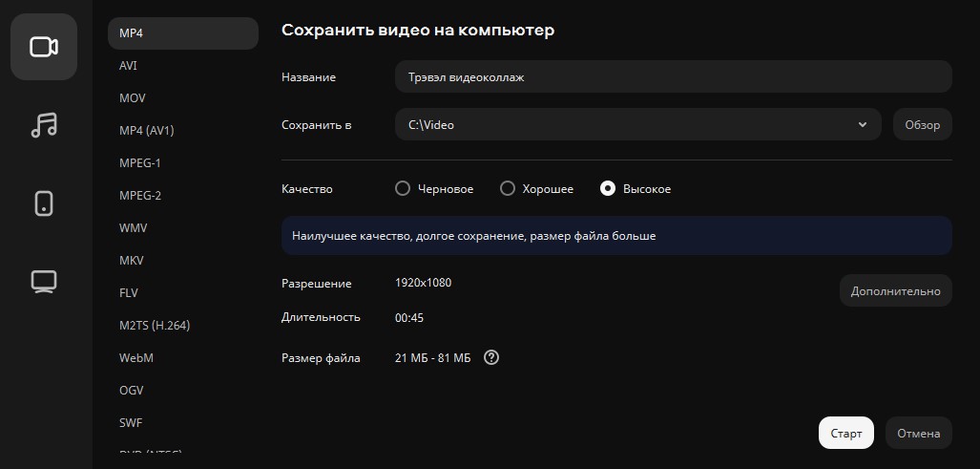Expand the save folder dropdown arrow

point(863,125)
